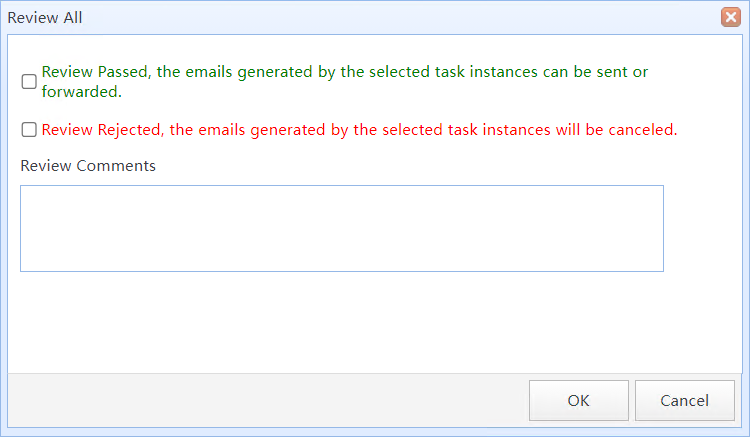Focus the Review Comments text area

[x=342, y=228]
